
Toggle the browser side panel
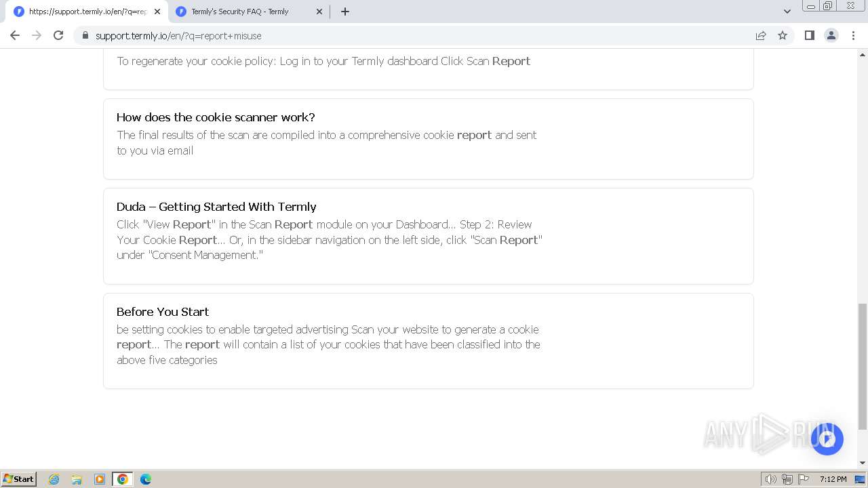pos(809,35)
